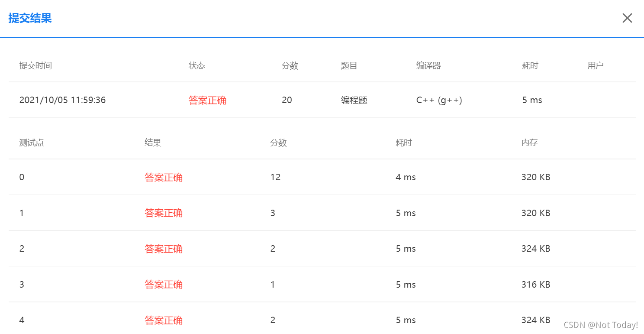644x334 pixels.
Task: Click the 答案正确 result for test case 1
Action: (x=164, y=213)
